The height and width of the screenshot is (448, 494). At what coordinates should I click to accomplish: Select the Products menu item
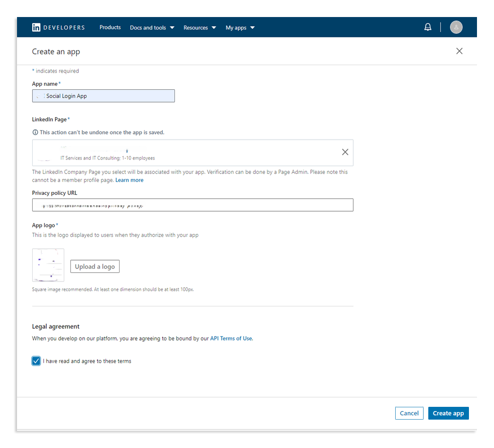[x=110, y=27]
